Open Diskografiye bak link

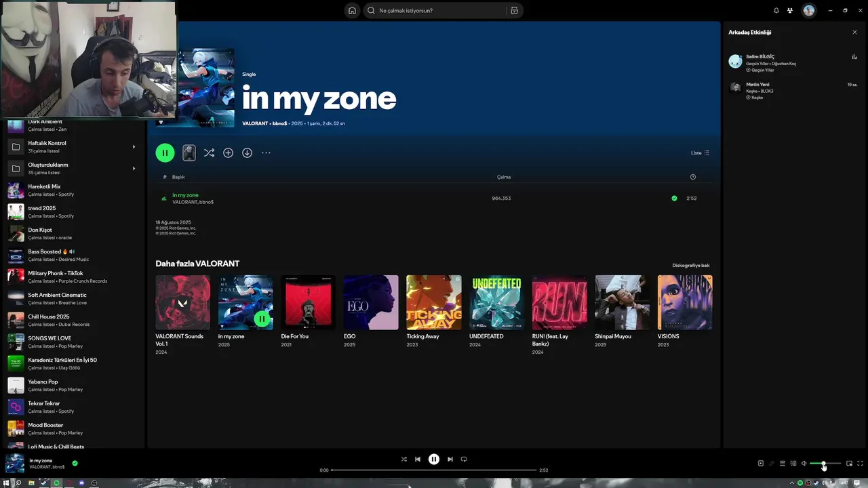click(x=690, y=265)
